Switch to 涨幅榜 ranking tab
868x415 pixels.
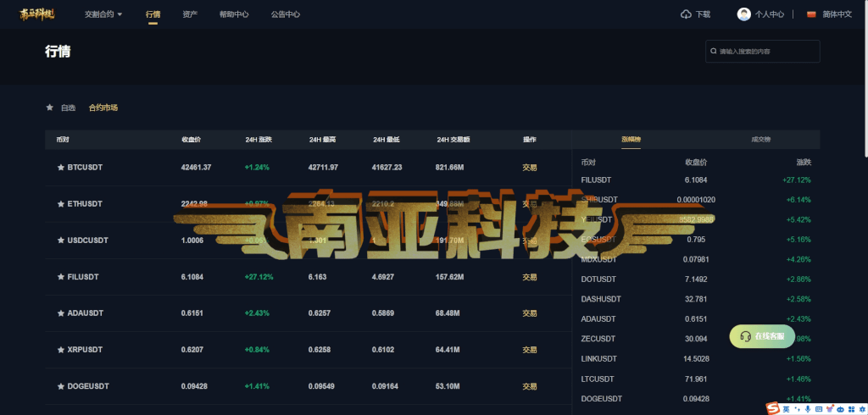[x=631, y=140]
